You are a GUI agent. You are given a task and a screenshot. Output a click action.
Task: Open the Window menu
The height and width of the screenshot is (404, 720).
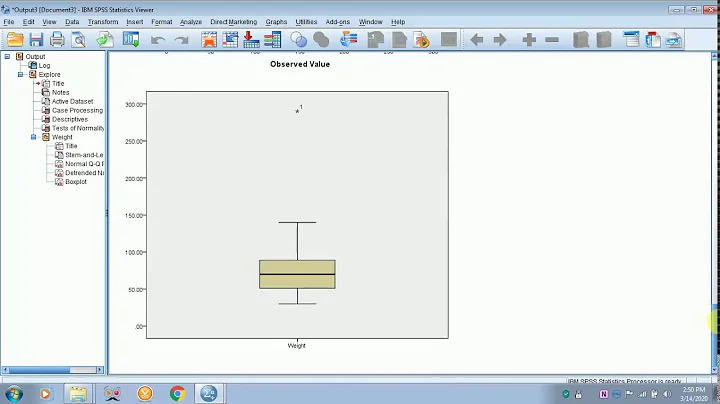pos(370,22)
